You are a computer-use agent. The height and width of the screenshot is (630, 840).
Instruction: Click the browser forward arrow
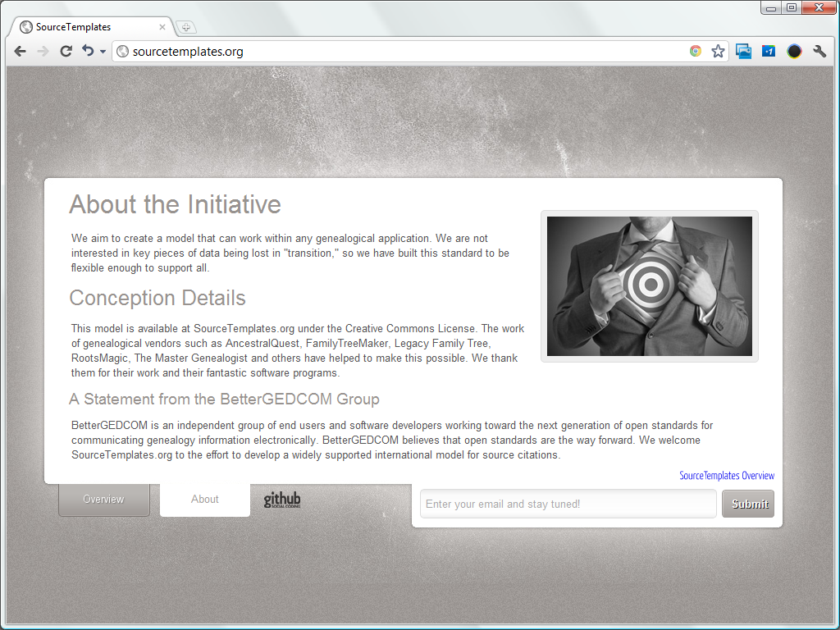pyautogui.click(x=43, y=52)
